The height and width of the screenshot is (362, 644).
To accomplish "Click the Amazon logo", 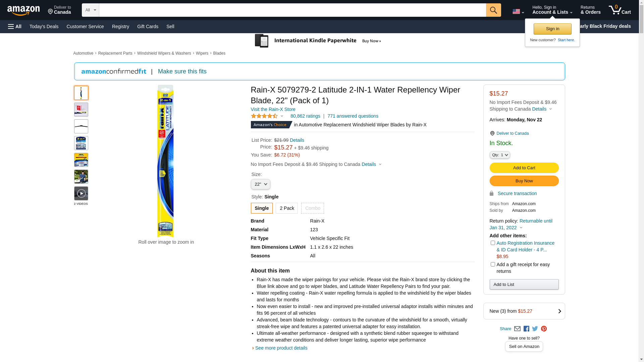I will tap(23, 10).
